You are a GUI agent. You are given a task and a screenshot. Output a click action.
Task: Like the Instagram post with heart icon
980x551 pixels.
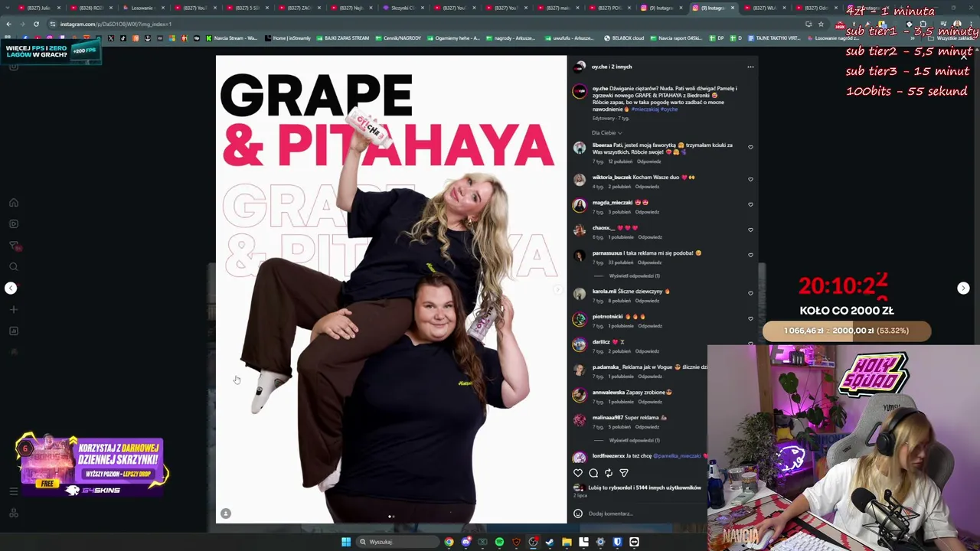tap(578, 473)
